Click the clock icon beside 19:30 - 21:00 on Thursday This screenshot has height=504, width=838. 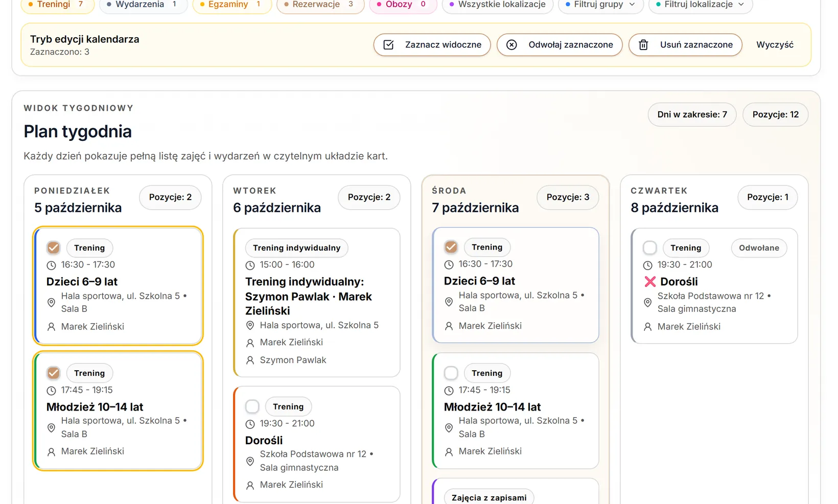coord(647,265)
